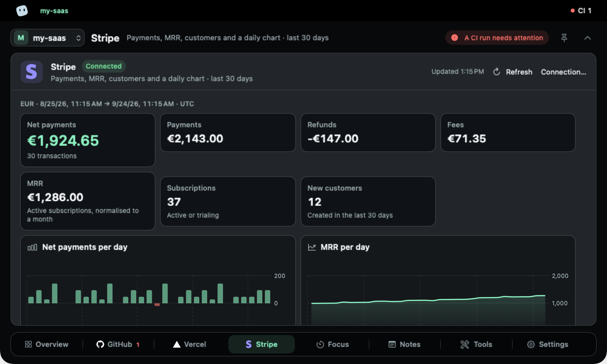607x364 pixels.
Task: Select the Stripe tab
Action: coord(261,344)
